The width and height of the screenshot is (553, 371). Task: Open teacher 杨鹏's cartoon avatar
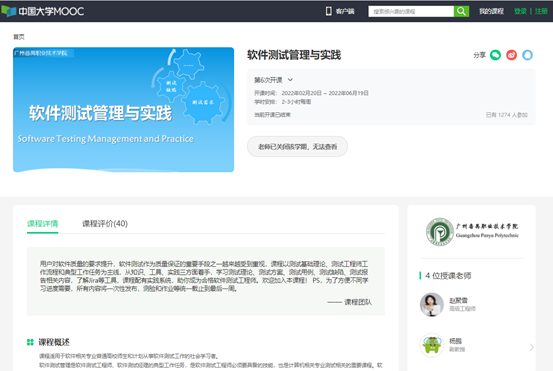pos(432,345)
